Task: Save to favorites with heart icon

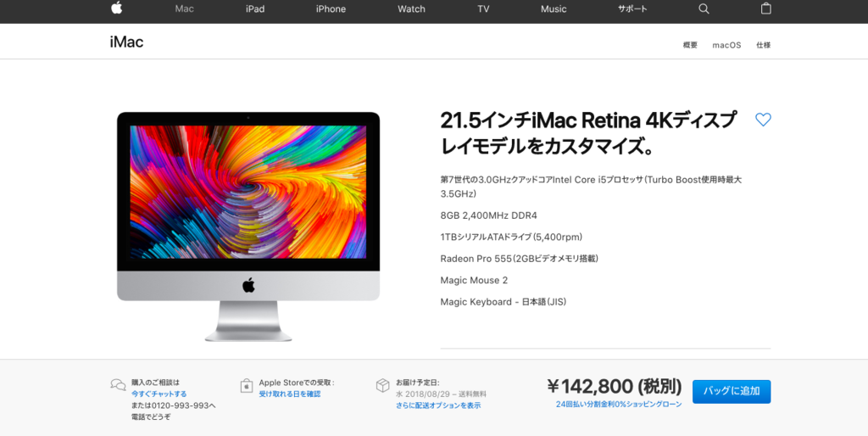Action: click(763, 120)
